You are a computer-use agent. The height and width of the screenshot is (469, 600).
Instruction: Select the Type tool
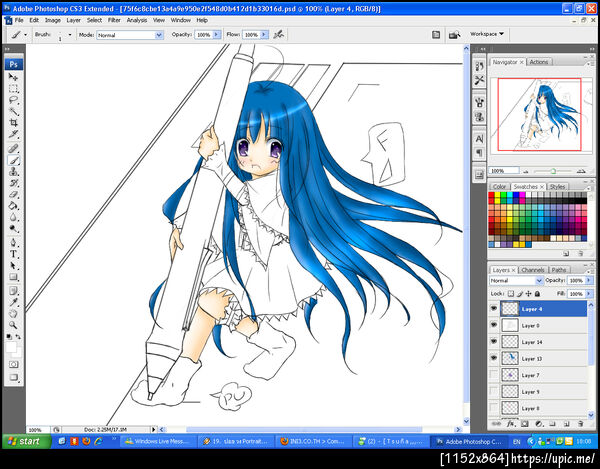tap(13, 254)
